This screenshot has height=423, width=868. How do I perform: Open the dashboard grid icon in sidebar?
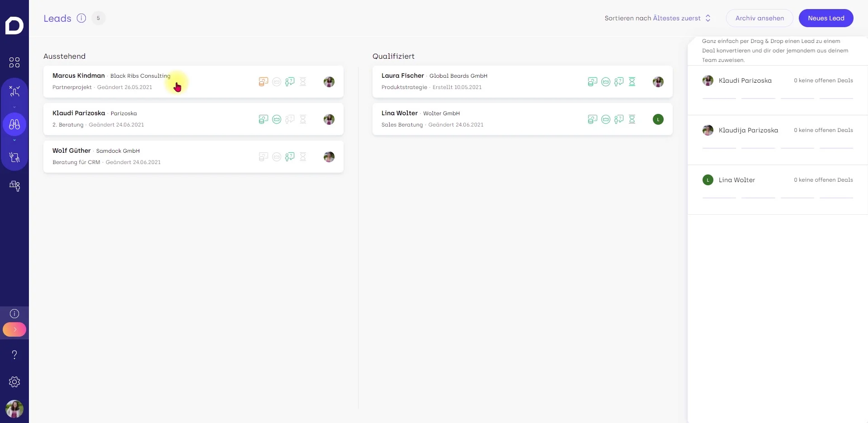coord(14,62)
